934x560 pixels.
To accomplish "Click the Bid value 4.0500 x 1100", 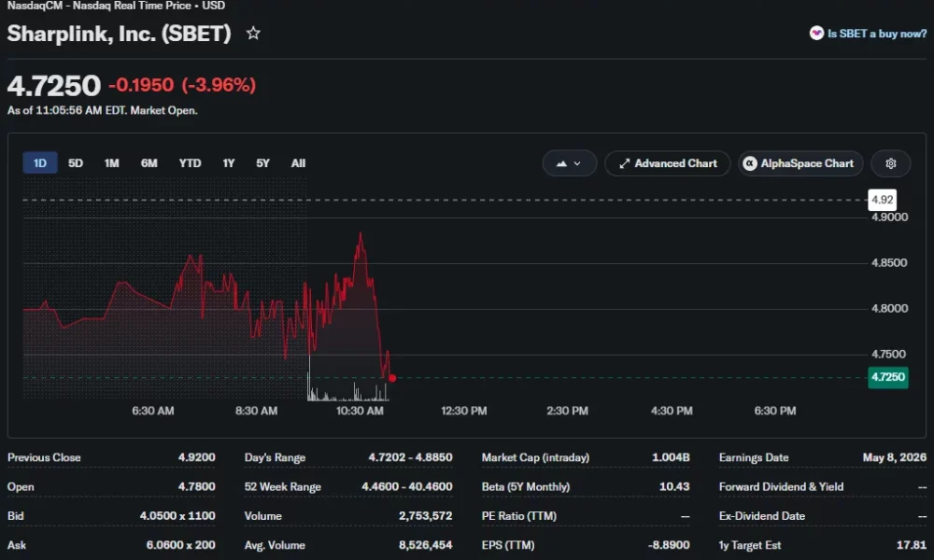I will [177, 516].
